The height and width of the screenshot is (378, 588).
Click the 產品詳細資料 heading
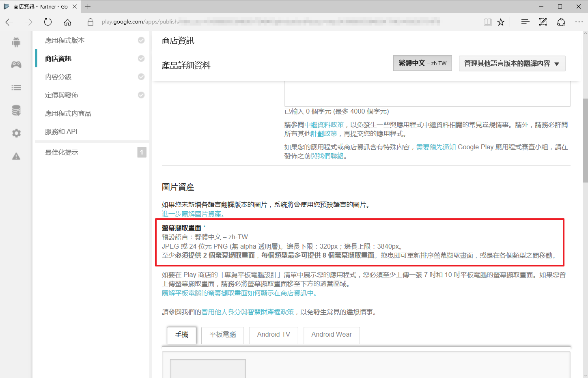pyautogui.click(x=186, y=65)
